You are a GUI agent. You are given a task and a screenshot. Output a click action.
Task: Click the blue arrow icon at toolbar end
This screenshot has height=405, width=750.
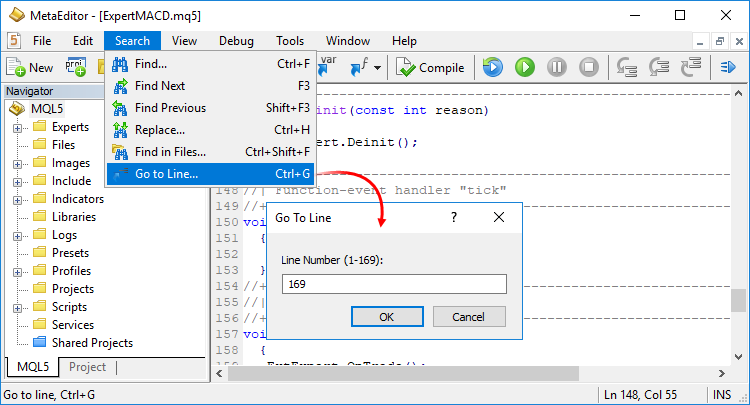coord(728,67)
